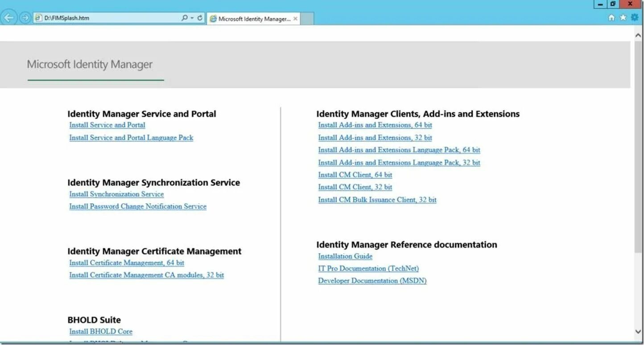
Task: Click the browser Back arrow button
Action: tap(9, 18)
